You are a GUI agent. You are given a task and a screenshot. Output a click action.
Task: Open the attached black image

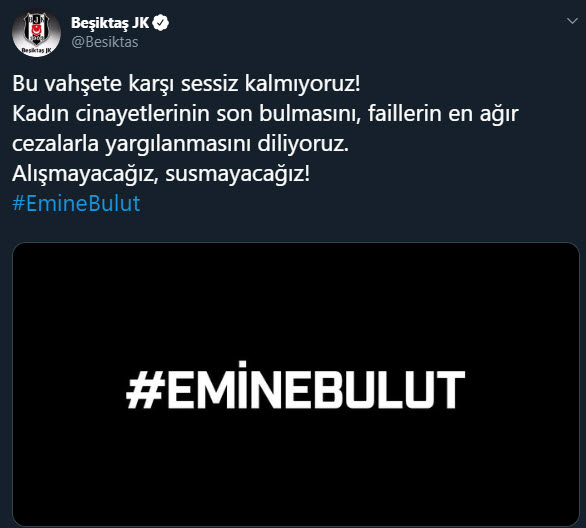(296, 385)
